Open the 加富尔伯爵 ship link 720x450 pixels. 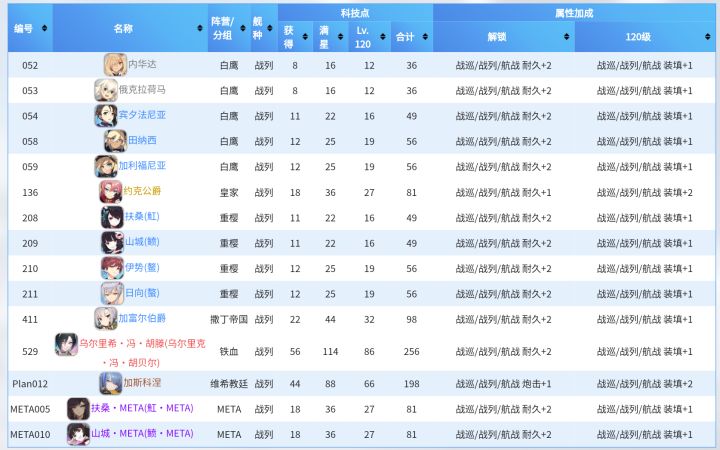142,318
